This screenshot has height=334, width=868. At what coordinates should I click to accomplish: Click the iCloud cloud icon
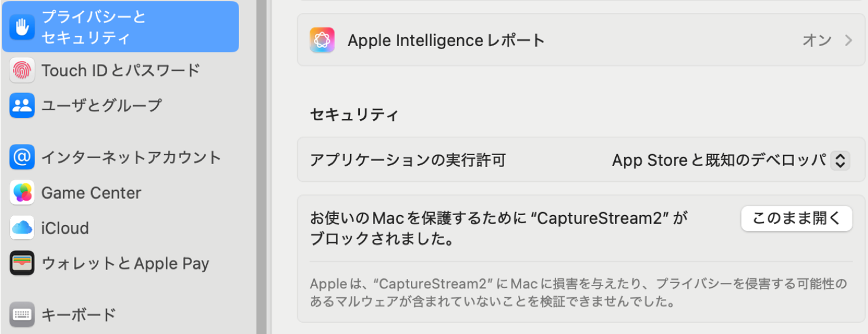(x=22, y=228)
